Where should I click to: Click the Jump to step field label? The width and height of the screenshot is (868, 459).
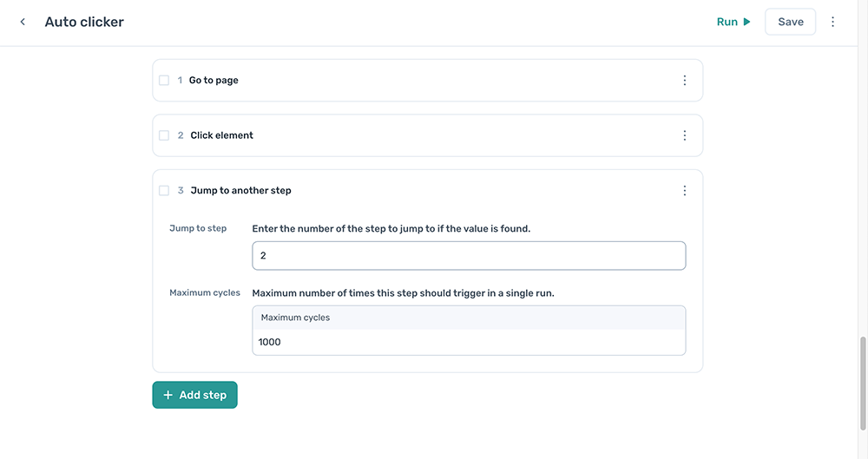point(198,228)
